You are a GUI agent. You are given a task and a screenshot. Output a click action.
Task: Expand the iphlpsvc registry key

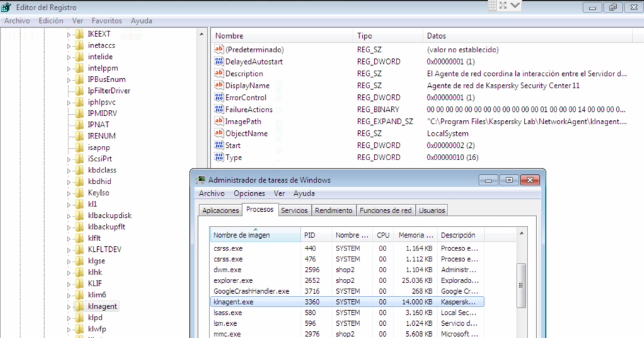pyautogui.click(x=68, y=102)
